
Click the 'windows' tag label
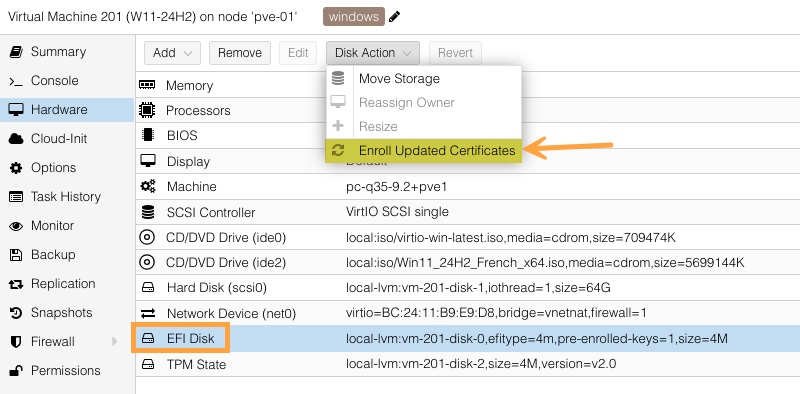[354, 17]
